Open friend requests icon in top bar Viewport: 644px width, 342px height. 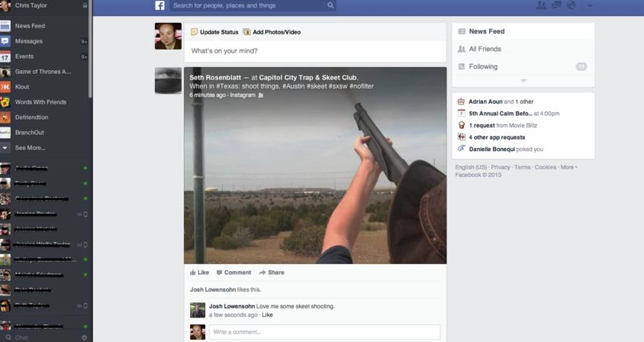[x=541, y=5]
